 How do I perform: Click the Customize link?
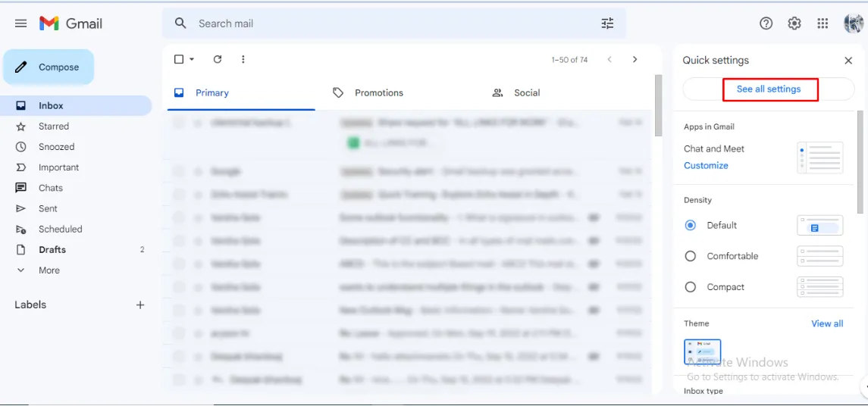click(706, 165)
